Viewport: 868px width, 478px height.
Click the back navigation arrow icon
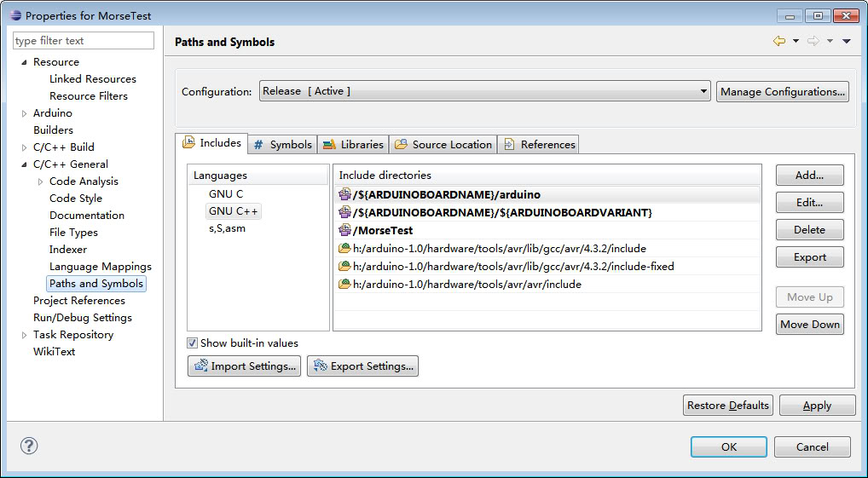779,41
